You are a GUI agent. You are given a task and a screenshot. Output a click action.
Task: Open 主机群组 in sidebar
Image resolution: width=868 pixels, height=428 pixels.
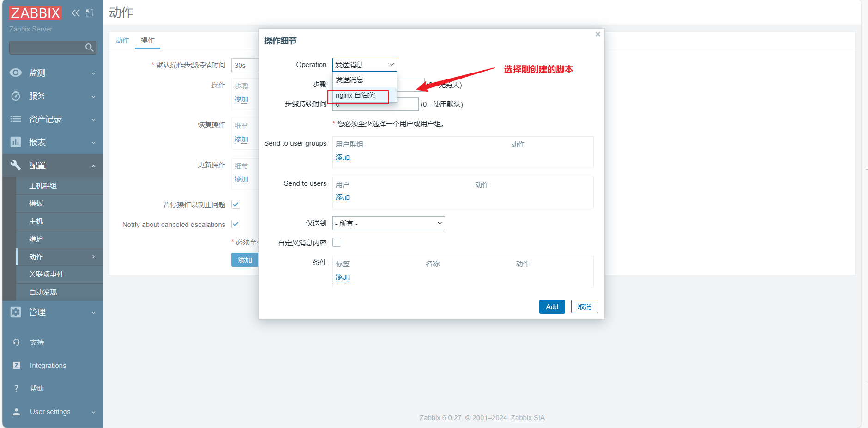tap(43, 186)
